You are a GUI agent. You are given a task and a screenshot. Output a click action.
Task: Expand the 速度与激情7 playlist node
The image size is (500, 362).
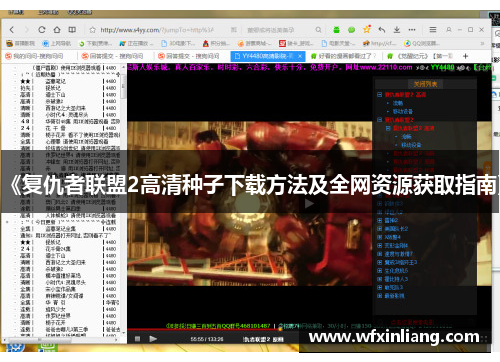[x=379, y=254]
